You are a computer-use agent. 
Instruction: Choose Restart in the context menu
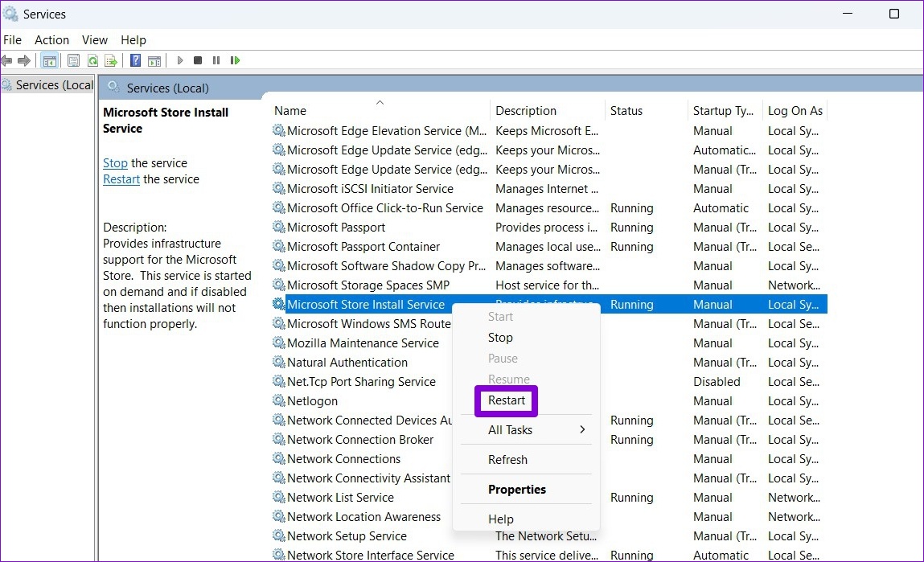[x=506, y=400]
